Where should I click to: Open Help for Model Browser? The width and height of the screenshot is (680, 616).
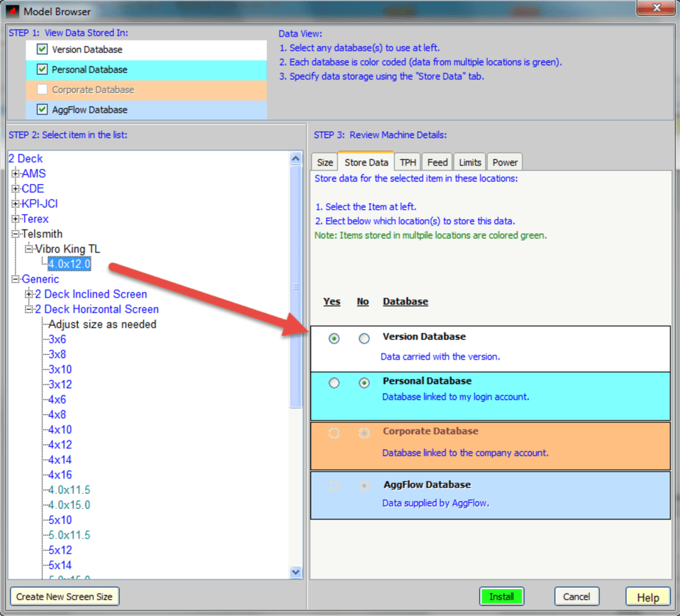click(648, 597)
